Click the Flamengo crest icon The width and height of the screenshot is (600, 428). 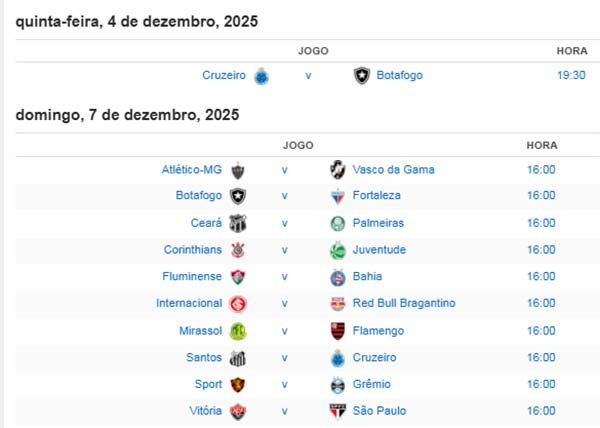338,331
